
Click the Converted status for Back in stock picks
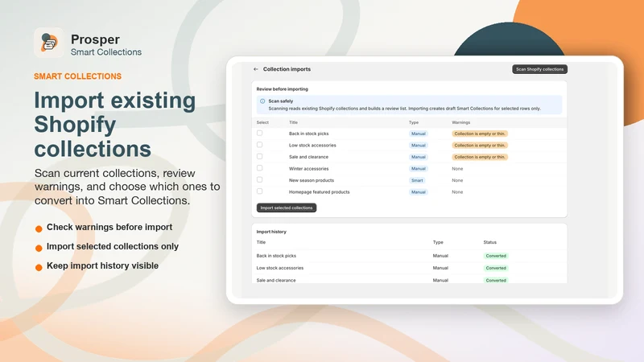(x=496, y=256)
